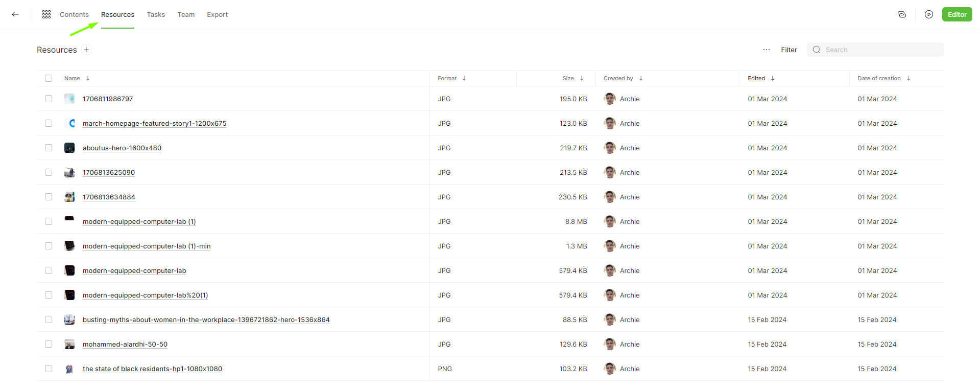Viewport: 980px width, 388px height.
Task: Click the green Editor button
Action: (x=957, y=14)
